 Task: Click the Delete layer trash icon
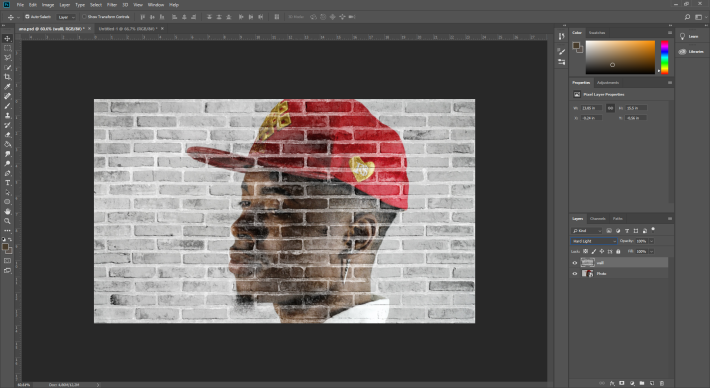pyautogui.click(x=662, y=383)
